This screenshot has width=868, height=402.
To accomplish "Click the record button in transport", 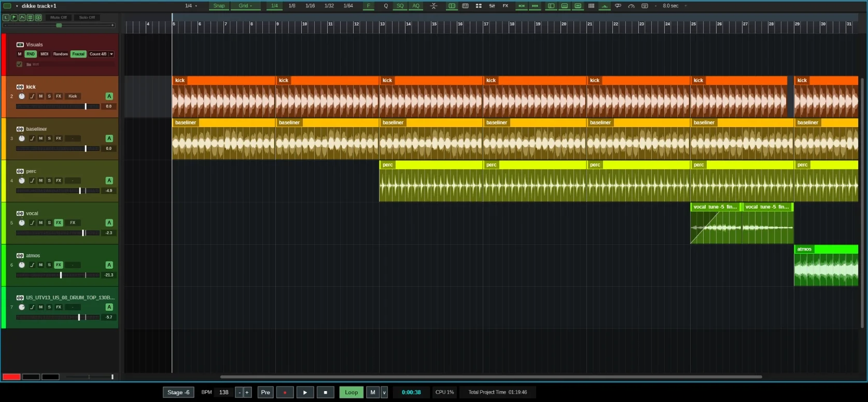I will (285, 392).
